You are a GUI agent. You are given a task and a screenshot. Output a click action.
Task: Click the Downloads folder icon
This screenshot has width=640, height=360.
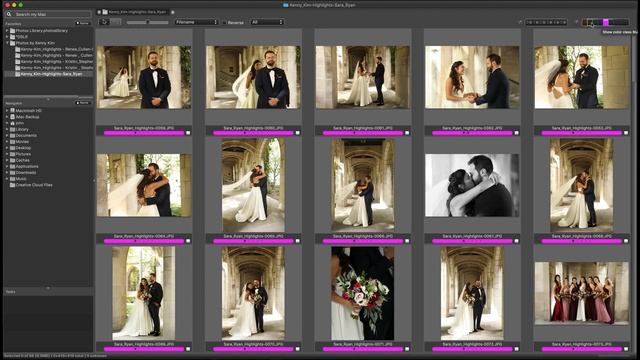[13, 173]
